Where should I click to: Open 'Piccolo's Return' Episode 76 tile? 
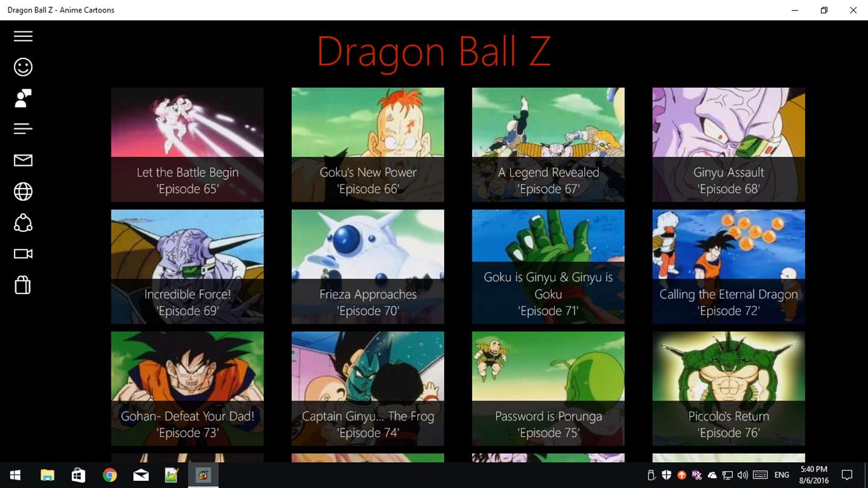(729, 389)
